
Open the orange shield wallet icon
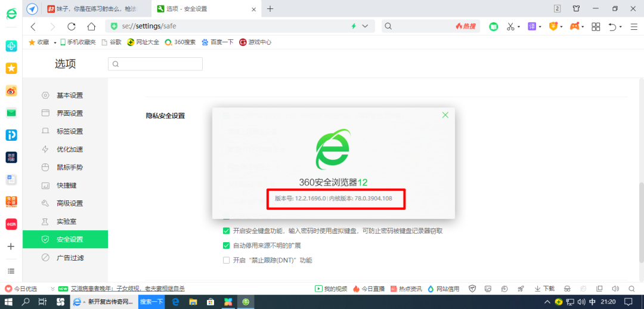point(553,26)
